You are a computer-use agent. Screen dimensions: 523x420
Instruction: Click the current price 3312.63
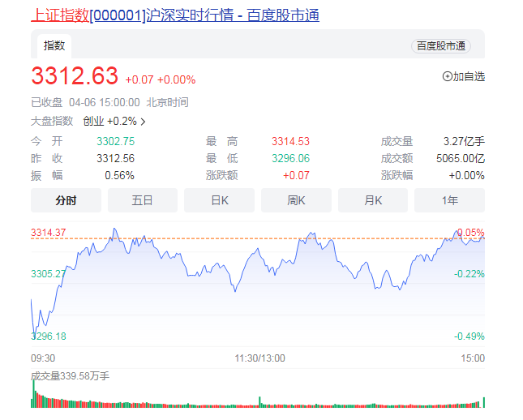point(75,76)
